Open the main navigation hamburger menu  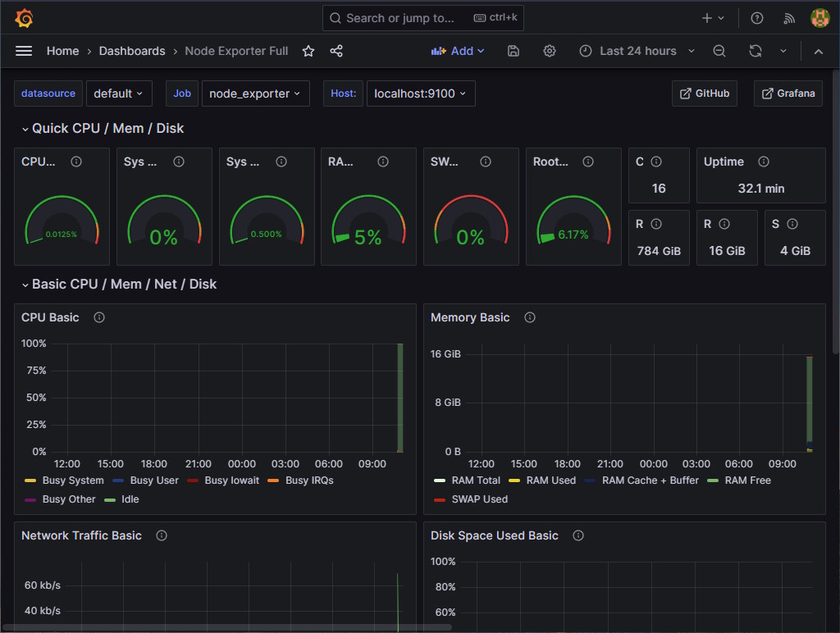pos(24,50)
